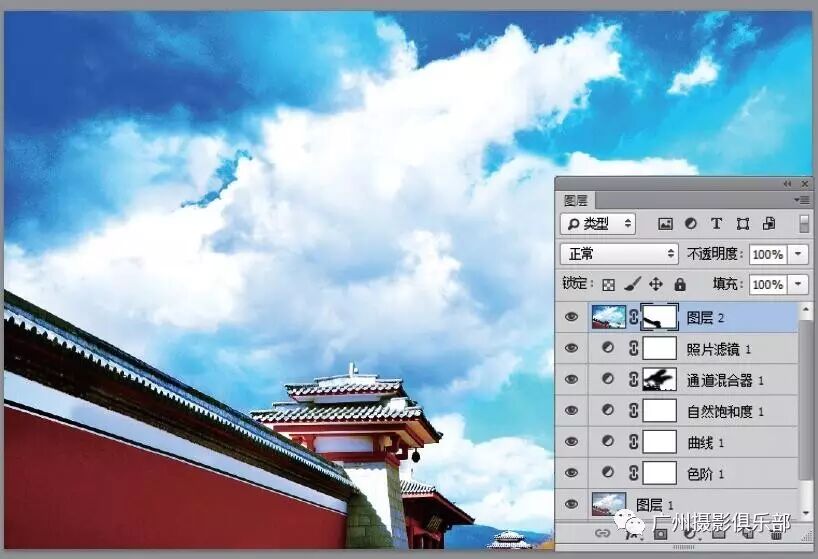Viewport: 818px width, 559px height.
Task: Click layer name 曲线 1
Action: point(706,443)
